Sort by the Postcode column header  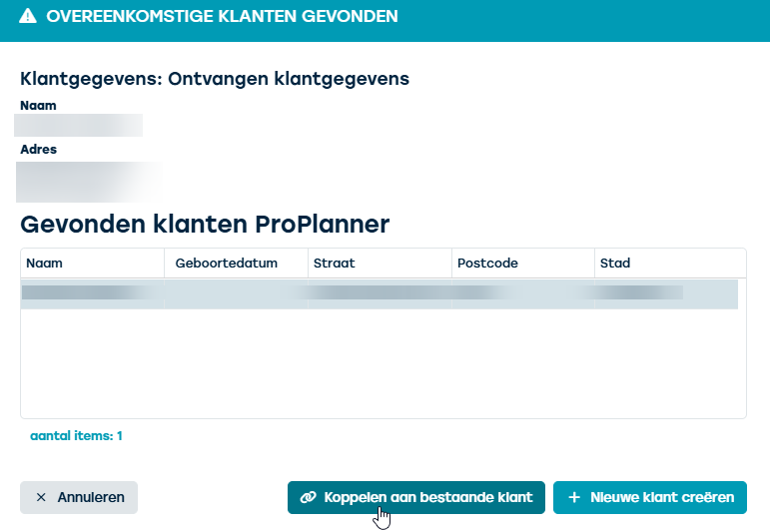click(x=523, y=264)
